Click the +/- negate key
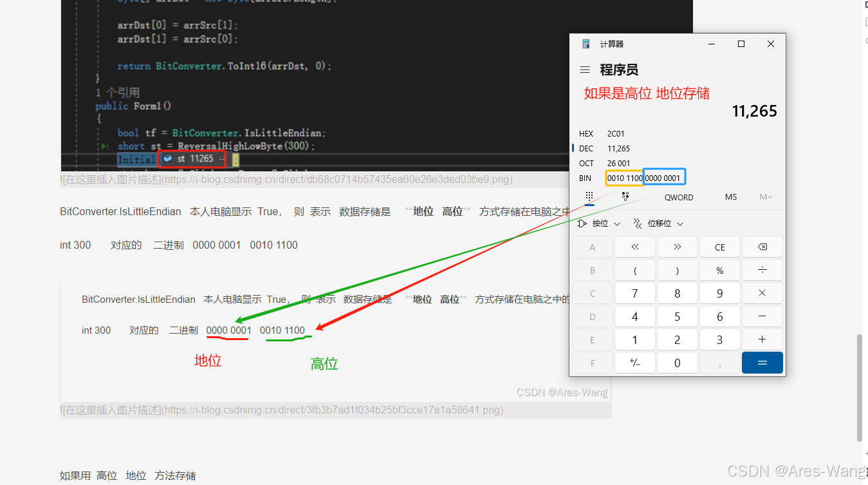The height and width of the screenshot is (485, 868). point(635,363)
